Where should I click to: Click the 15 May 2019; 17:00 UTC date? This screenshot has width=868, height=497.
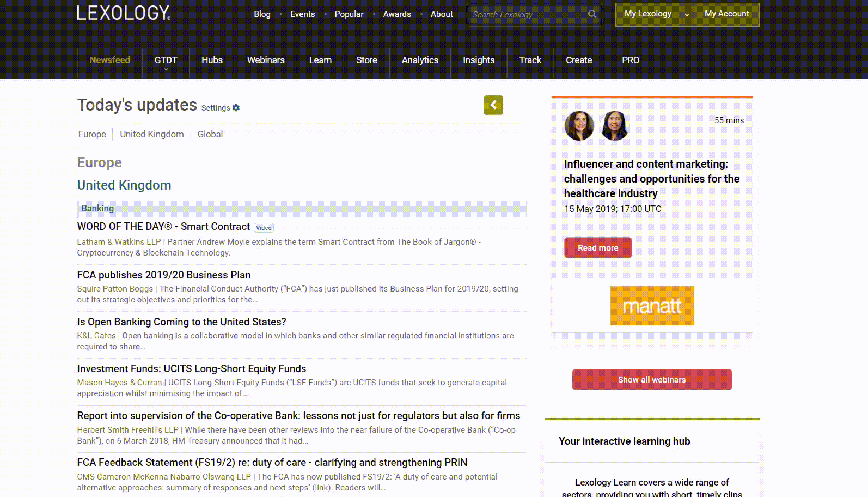click(613, 209)
